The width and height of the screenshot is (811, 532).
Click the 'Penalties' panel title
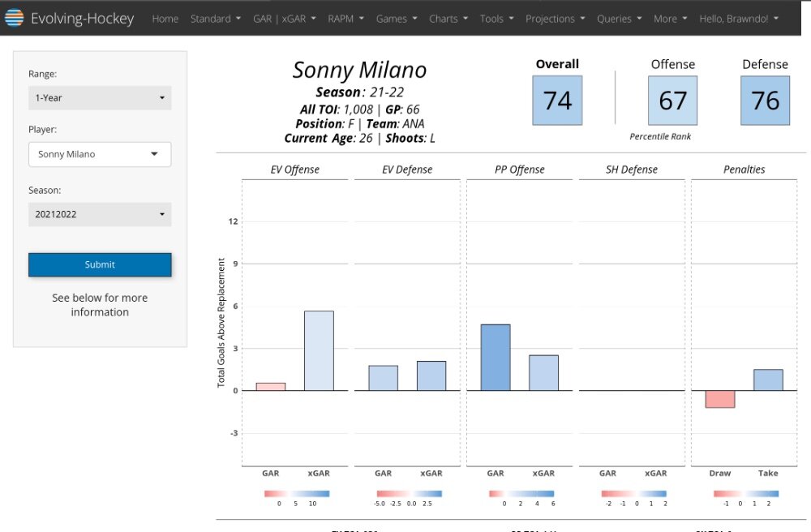click(x=744, y=169)
